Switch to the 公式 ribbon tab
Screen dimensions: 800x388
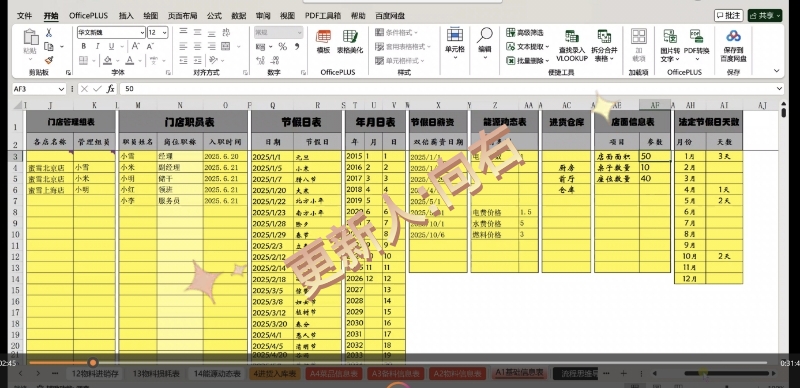[214, 16]
